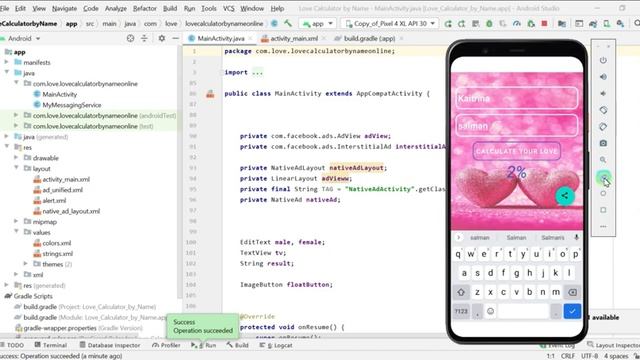Open the Terminal tool window

coord(51,345)
